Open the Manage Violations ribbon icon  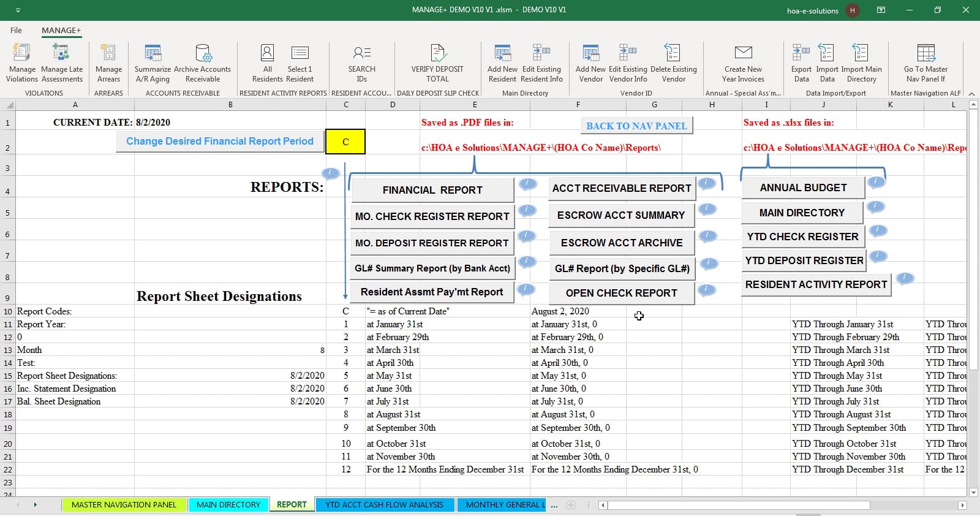22,63
